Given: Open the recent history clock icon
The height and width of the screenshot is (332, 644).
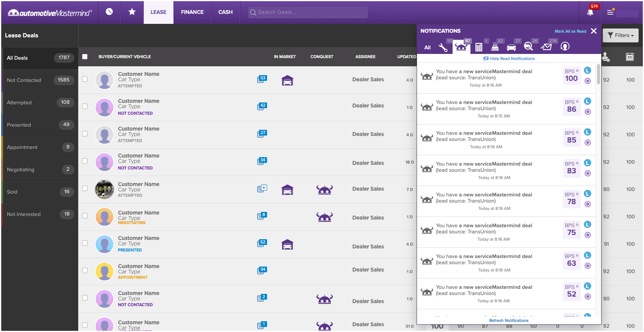Looking at the screenshot, I should click(x=109, y=12).
